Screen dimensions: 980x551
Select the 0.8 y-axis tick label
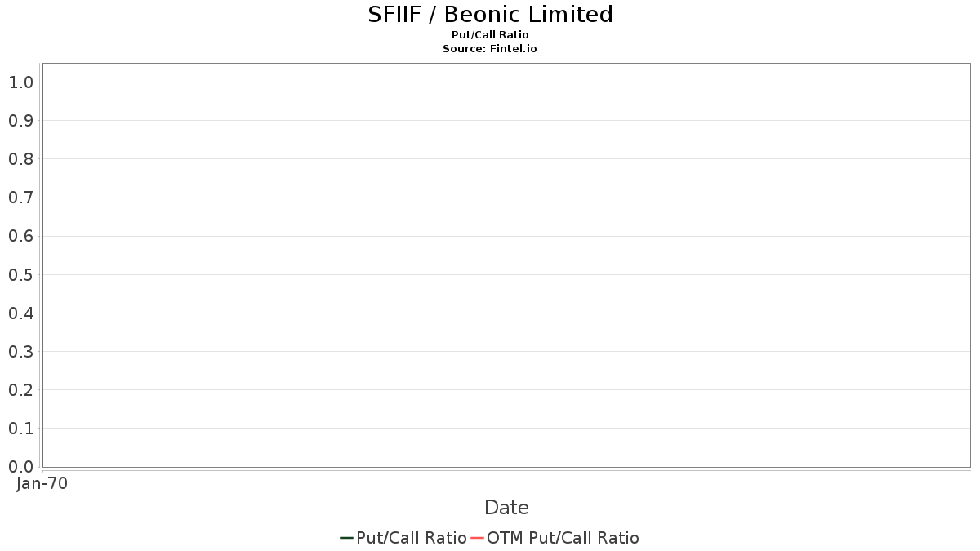[20, 159]
